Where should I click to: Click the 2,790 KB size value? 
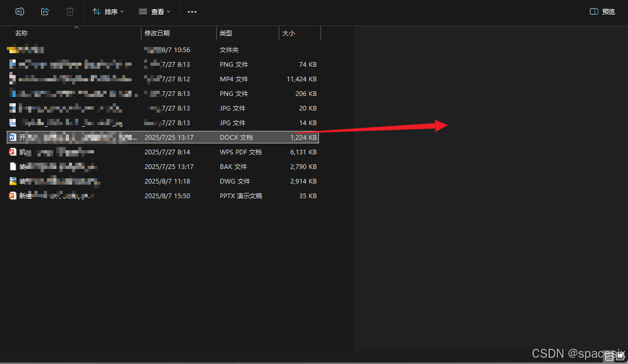(x=303, y=167)
